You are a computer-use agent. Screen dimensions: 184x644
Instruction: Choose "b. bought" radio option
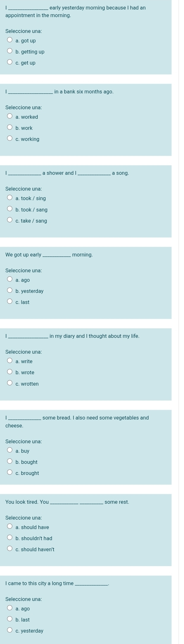click(x=10, y=462)
